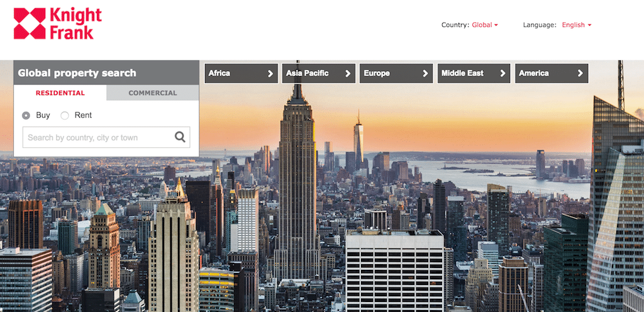644x312 pixels.
Task: Click the arrow icon on Middle East button
Action: click(x=502, y=74)
